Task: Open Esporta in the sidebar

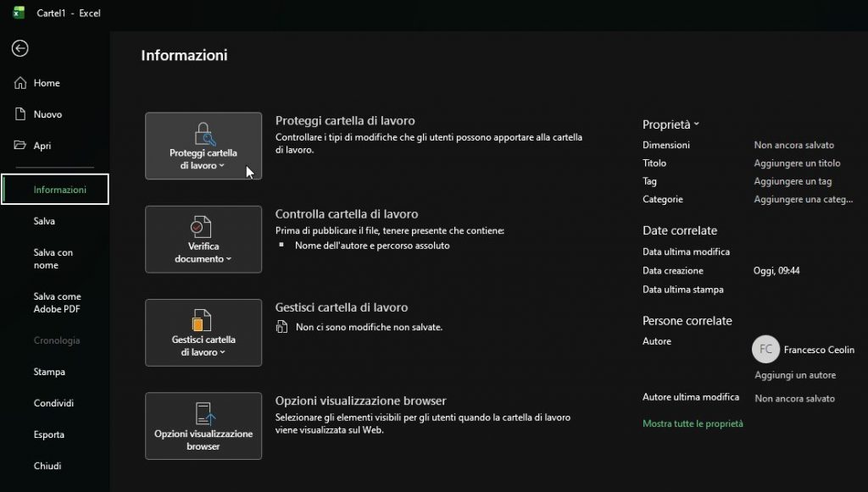Action: pyautogui.click(x=48, y=434)
